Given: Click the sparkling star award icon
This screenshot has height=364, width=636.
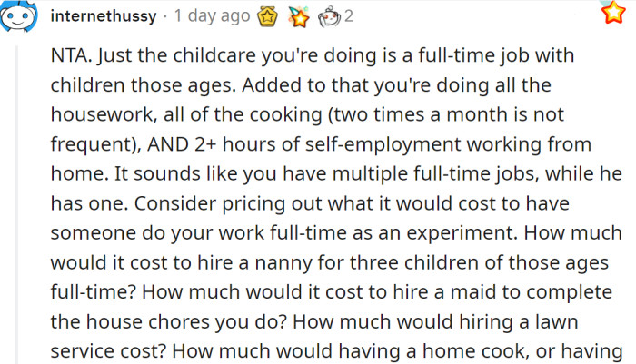Looking at the screenshot, I should (299, 15).
